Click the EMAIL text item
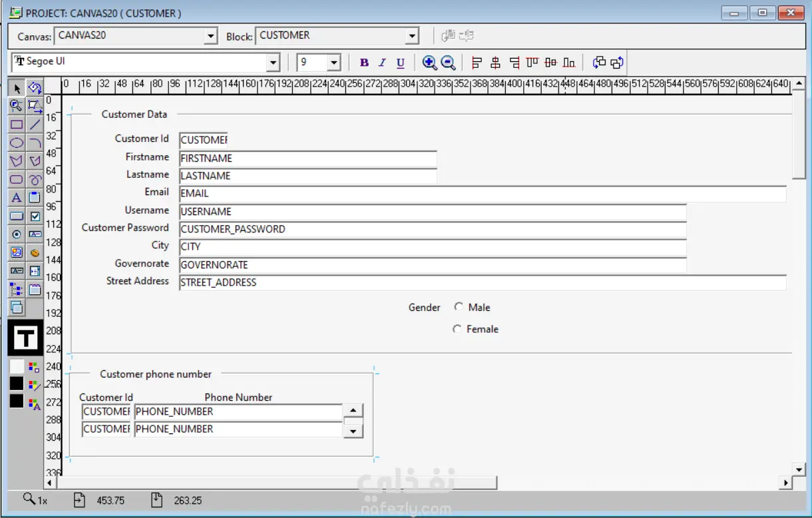The image size is (812, 518). [483, 194]
